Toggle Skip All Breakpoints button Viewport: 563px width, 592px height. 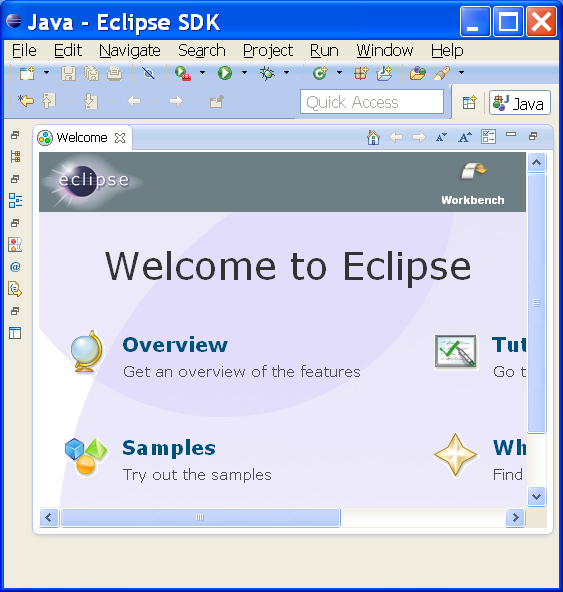pyautogui.click(x=148, y=72)
